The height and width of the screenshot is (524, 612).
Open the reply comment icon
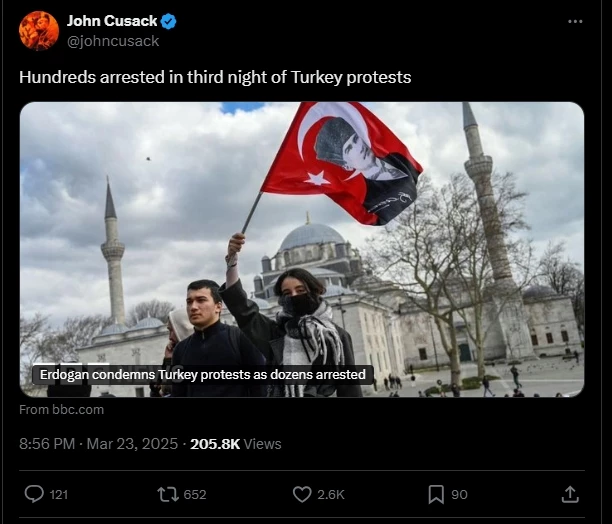(x=34, y=494)
